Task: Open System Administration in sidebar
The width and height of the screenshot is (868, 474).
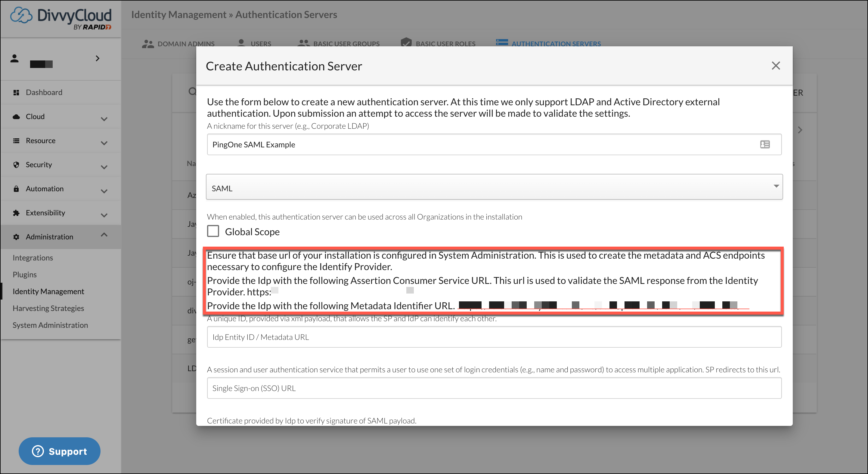Action: (x=50, y=325)
